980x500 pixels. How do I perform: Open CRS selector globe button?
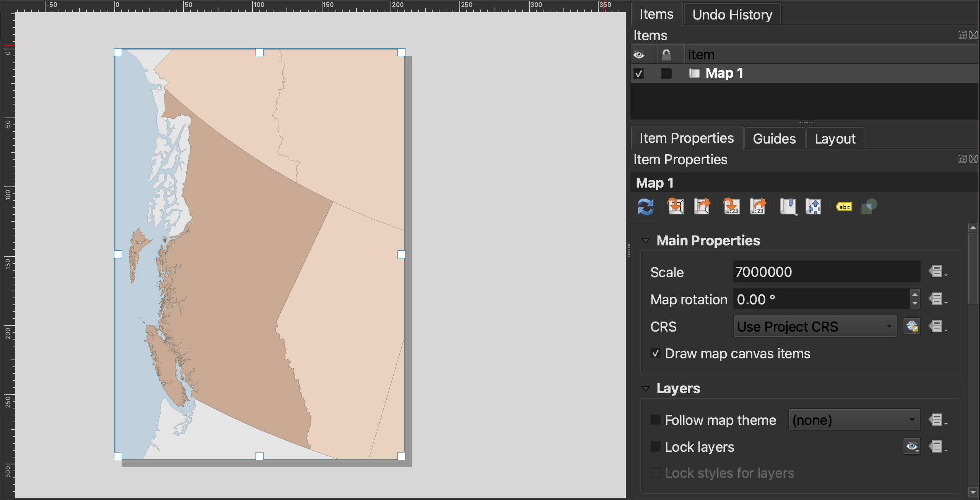912,326
